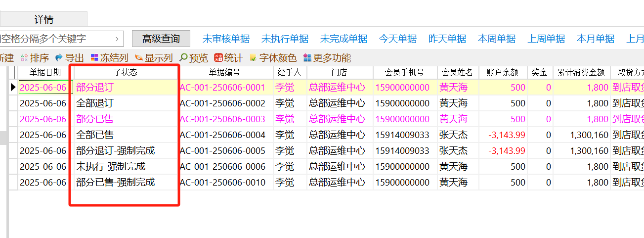Show 今天单据 today's documents
The image size is (644, 238).
click(x=398, y=39)
